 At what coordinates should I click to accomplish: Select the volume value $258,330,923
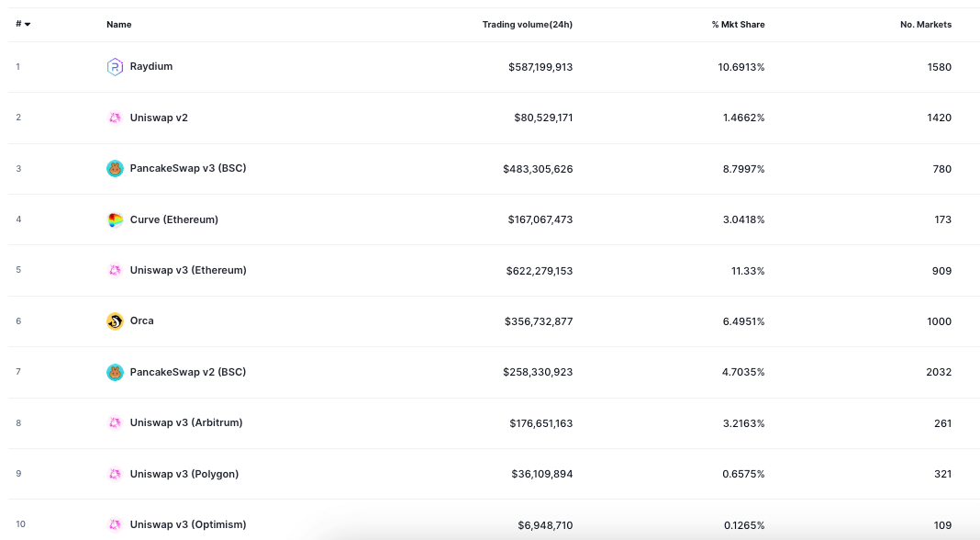(538, 372)
